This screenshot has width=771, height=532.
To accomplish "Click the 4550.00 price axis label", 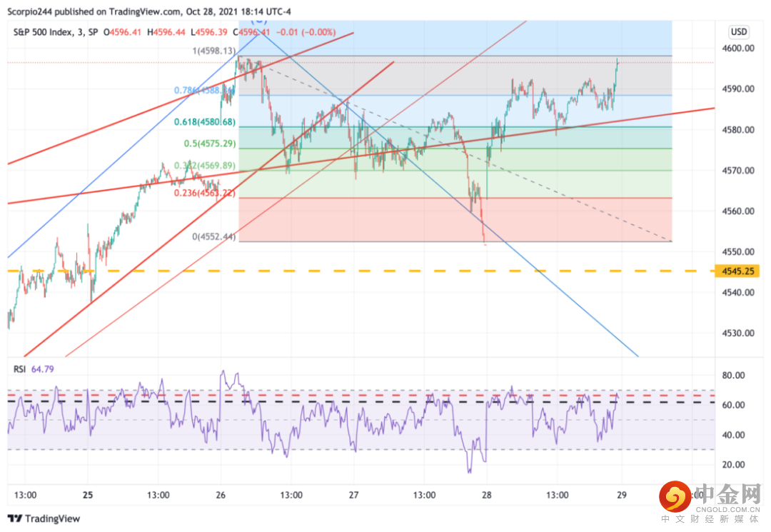I will pyautogui.click(x=738, y=252).
